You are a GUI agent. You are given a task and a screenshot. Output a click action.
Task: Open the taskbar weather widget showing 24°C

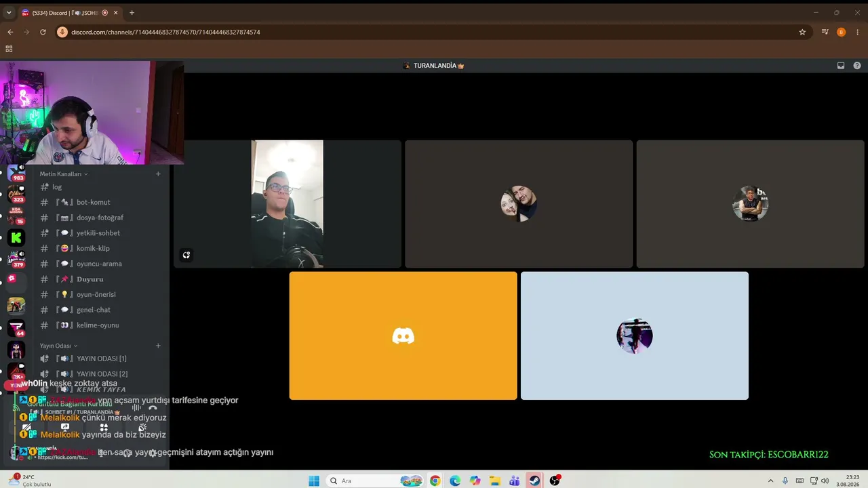[31, 481]
